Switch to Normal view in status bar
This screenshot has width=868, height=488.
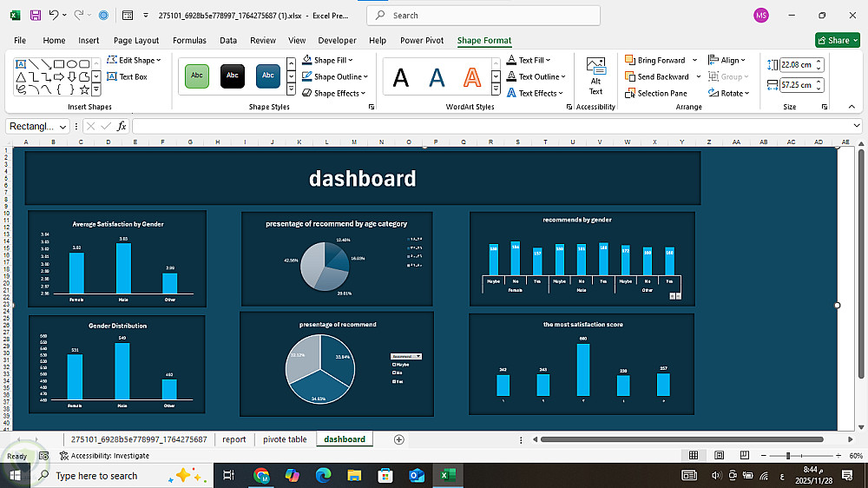693,455
